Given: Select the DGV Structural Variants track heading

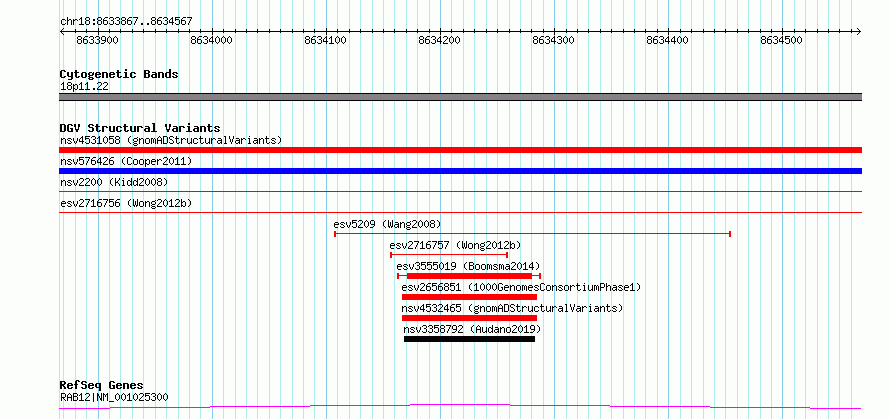Looking at the screenshot, I should pos(140,128).
